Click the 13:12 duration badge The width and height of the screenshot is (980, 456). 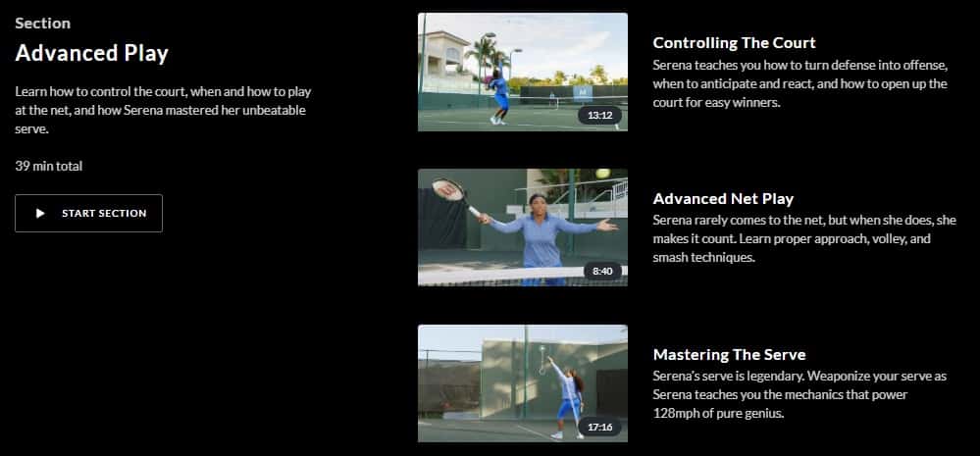point(599,115)
